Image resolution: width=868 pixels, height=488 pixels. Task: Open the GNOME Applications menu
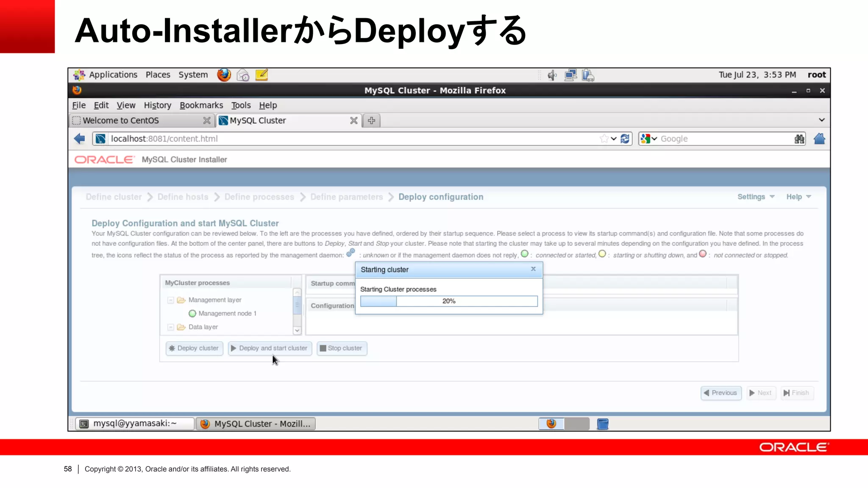tap(113, 75)
